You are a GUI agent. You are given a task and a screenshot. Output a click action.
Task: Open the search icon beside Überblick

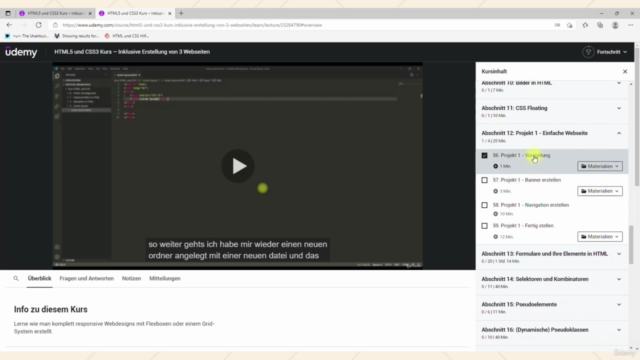click(16, 278)
